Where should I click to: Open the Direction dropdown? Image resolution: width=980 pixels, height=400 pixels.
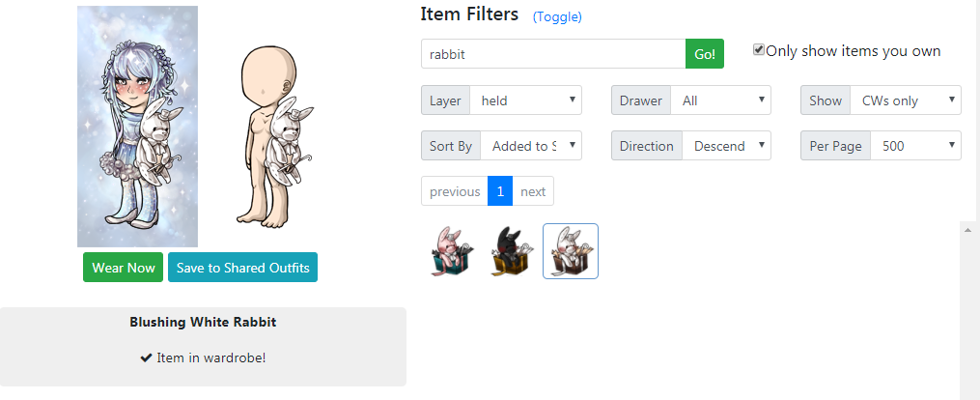click(726, 146)
